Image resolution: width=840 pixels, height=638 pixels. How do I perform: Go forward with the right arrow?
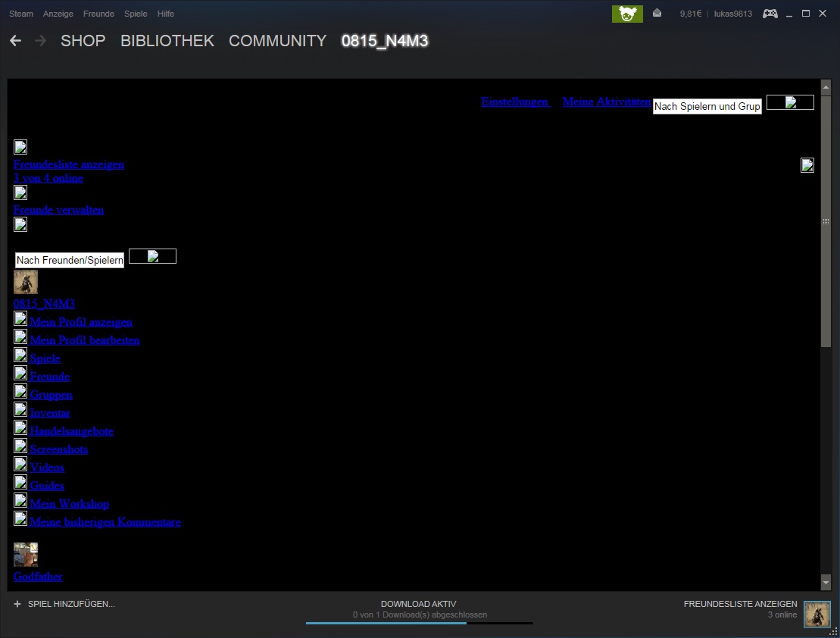point(40,41)
